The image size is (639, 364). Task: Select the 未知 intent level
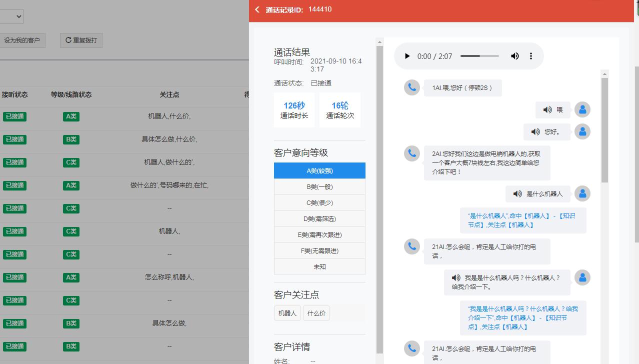319,266
